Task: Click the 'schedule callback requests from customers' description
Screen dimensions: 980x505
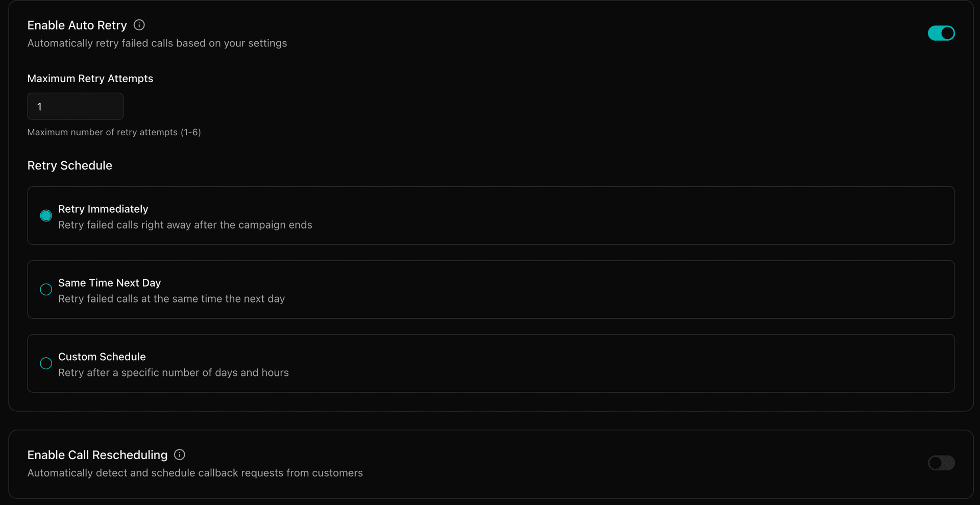Action: coord(195,473)
